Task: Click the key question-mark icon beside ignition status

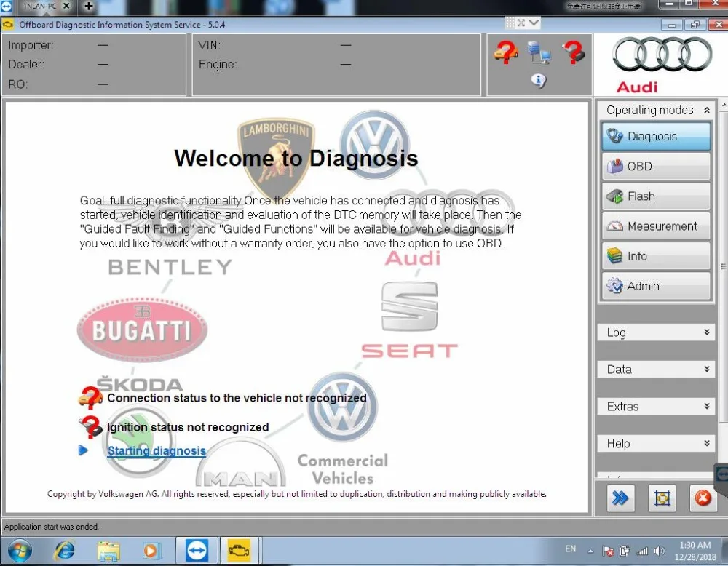Action: click(x=90, y=427)
